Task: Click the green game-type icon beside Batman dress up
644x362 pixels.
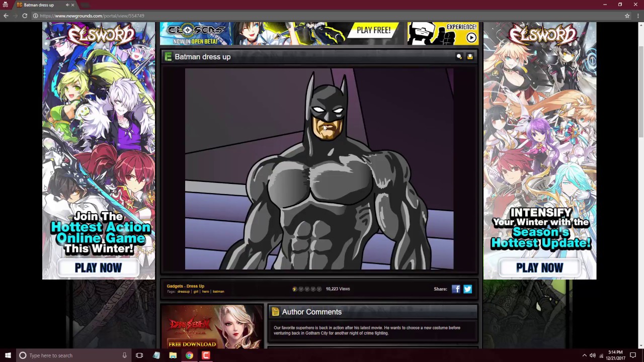Action: pos(168,57)
